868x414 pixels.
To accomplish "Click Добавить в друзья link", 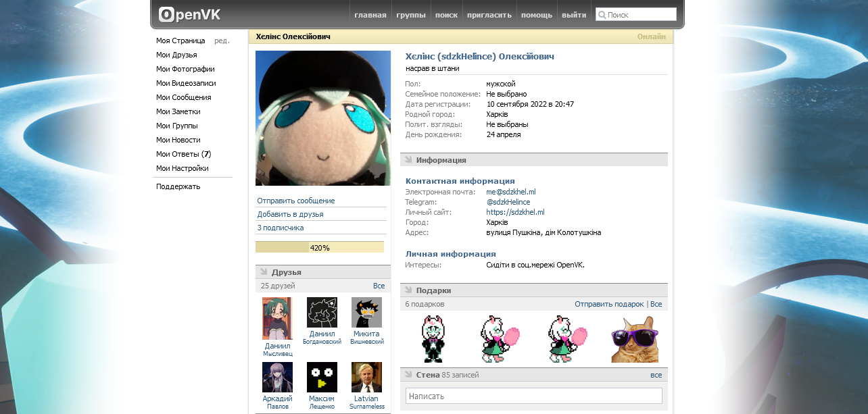I will pyautogui.click(x=290, y=214).
